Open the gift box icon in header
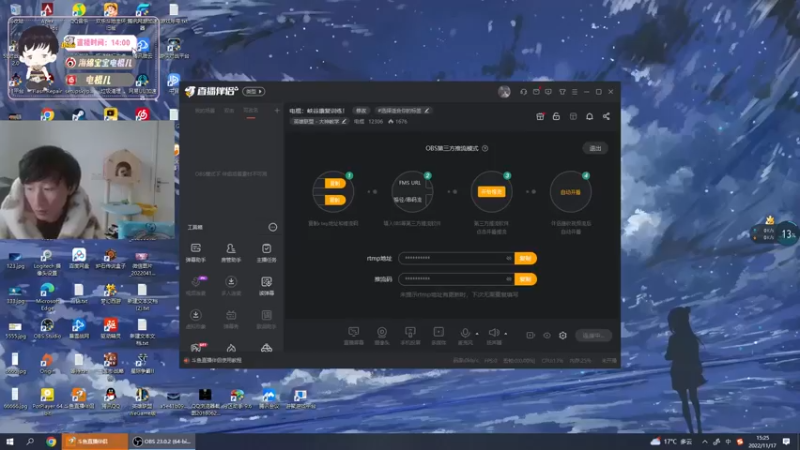Viewport: 800px width, 450px height. pyautogui.click(x=540, y=116)
